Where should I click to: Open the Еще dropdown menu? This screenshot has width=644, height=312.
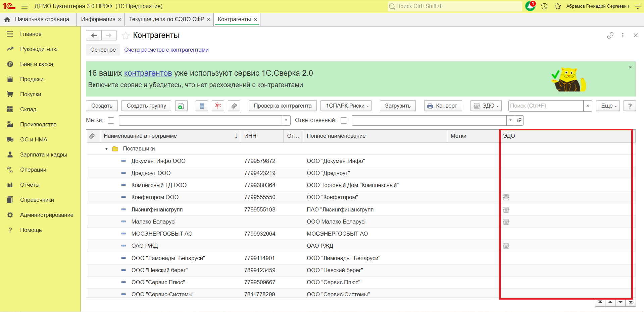coord(608,106)
